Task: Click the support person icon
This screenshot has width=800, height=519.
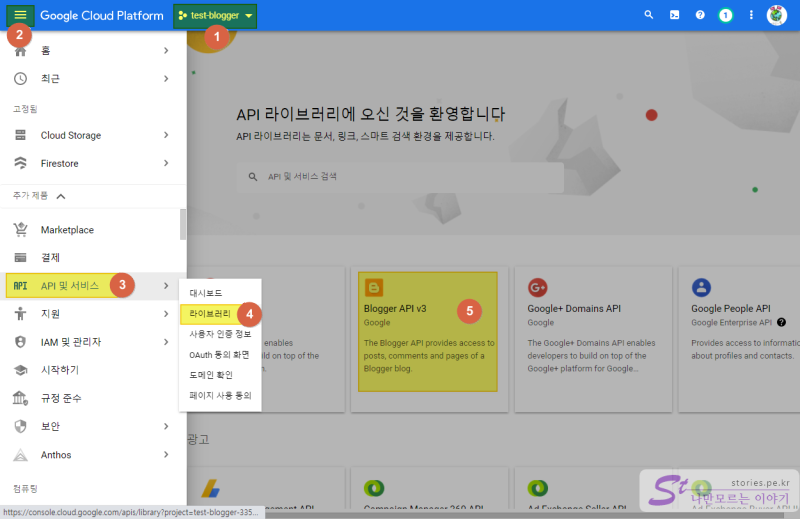Action: click(x=20, y=313)
